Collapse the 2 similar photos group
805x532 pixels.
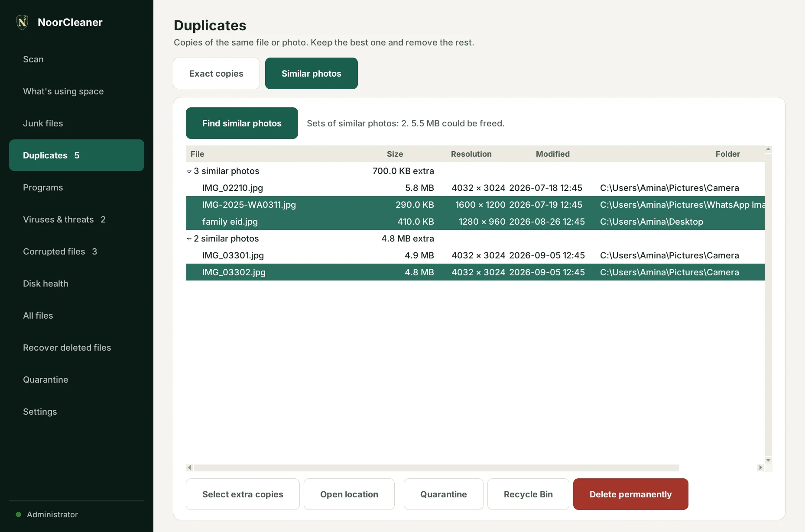coord(189,239)
